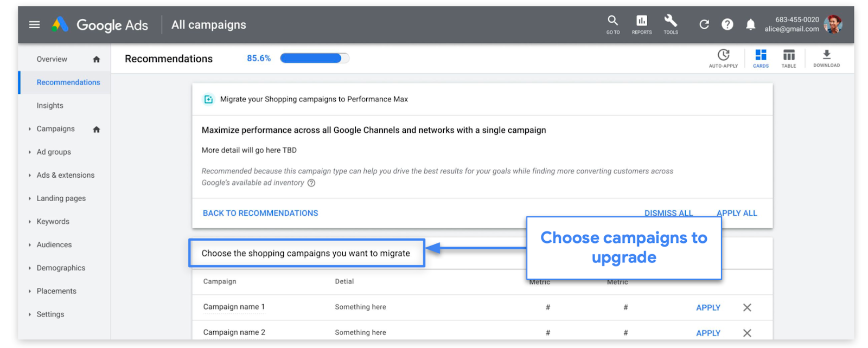Dismiss Campaign name 1 with the X
Screen dimensions: 868x348
click(747, 308)
